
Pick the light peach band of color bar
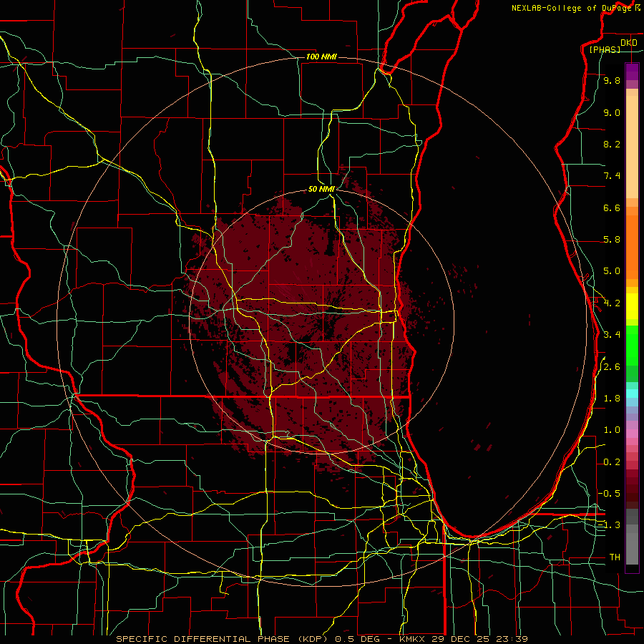[632, 147]
